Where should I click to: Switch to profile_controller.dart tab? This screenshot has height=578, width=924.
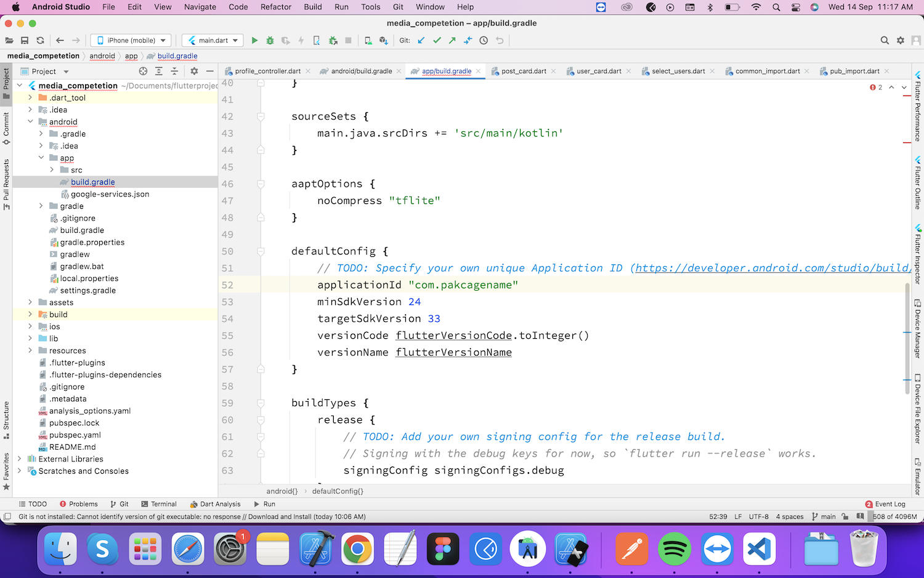click(x=268, y=71)
